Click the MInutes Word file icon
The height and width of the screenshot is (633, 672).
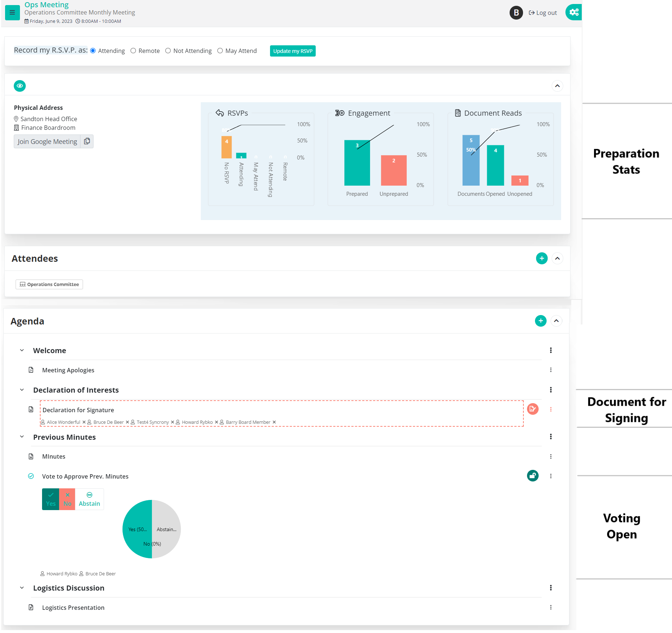pyautogui.click(x=31, y=456)
